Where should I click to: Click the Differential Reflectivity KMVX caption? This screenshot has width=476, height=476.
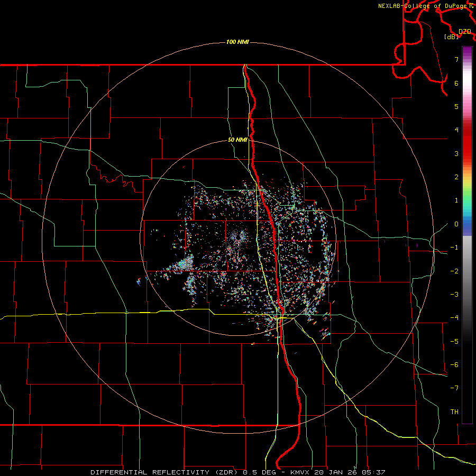tap(238, 472)
